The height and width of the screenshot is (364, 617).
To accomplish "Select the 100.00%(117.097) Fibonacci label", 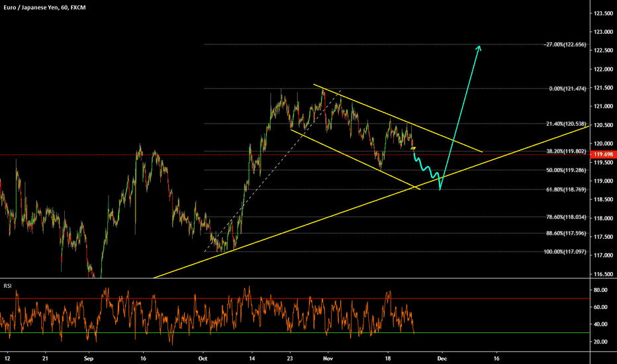I will pyautogui.click(x=565, y=251).
